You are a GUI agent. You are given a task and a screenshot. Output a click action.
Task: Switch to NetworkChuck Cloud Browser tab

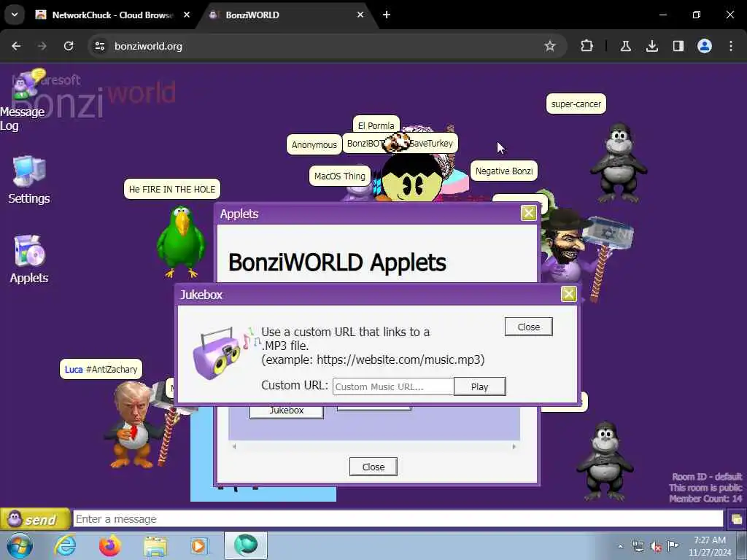click(112, 15)
